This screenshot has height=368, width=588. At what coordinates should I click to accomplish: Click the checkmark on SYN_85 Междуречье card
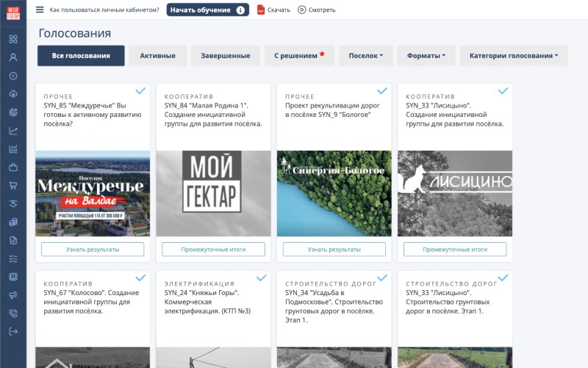(140, 91)
